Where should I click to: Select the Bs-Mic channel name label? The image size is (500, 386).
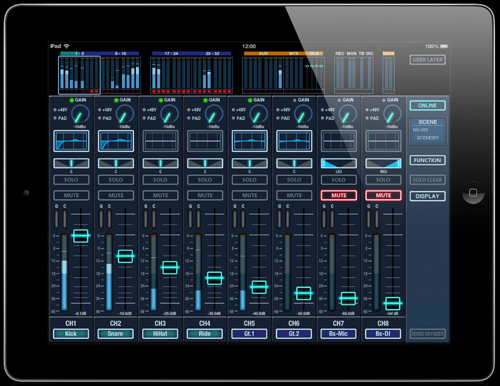[x=339, y=334]
